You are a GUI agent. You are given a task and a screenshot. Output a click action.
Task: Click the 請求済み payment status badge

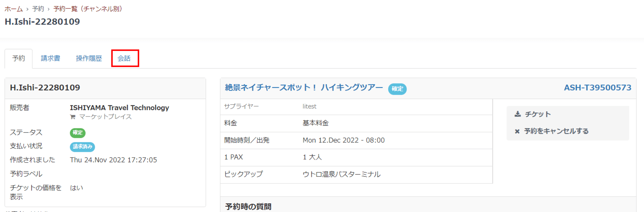coord(82,147)
